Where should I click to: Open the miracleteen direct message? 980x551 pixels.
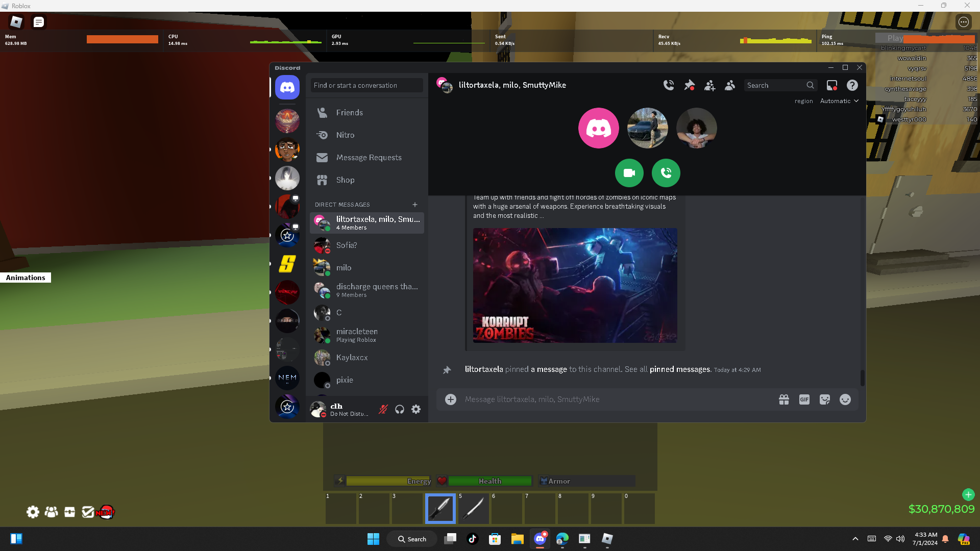coord(367,335)
